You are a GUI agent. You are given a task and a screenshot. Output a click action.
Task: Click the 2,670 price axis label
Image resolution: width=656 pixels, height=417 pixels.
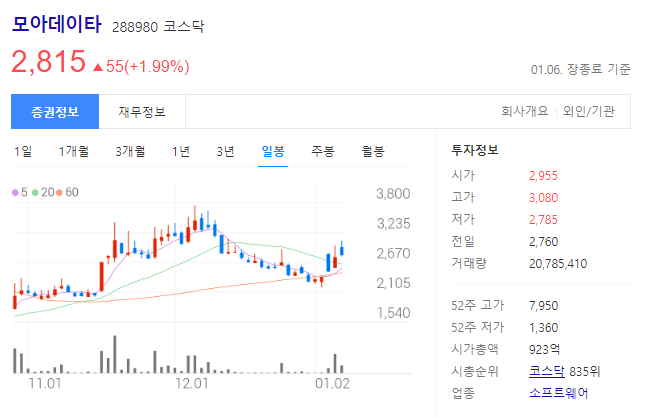pos(393,253)
